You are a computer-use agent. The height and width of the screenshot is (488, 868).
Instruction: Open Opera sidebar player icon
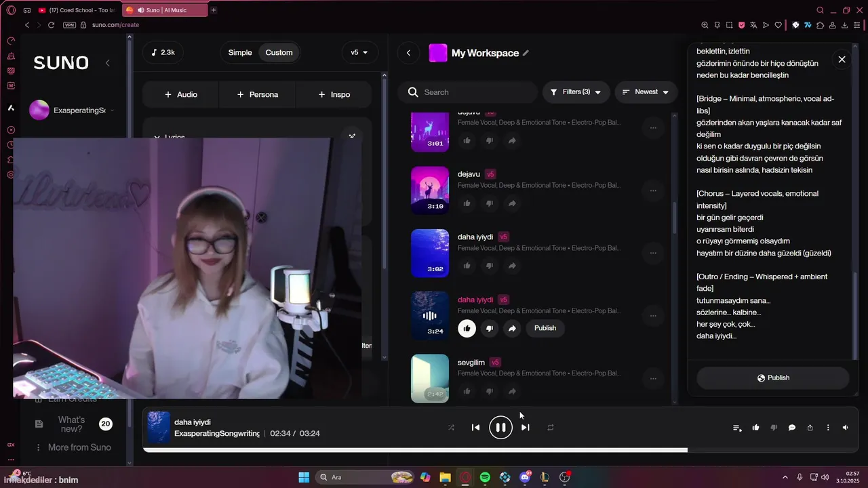pyautogui.click(x=11, y=130)
